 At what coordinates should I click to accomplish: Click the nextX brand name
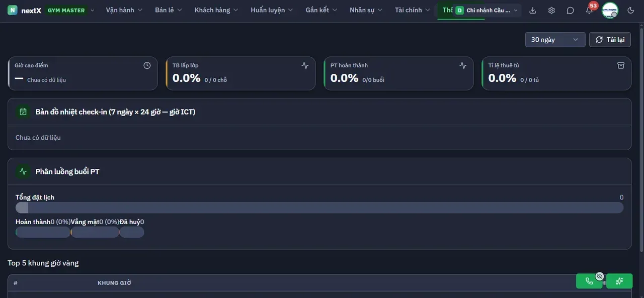pyautogui.click(x=31, y=10)
